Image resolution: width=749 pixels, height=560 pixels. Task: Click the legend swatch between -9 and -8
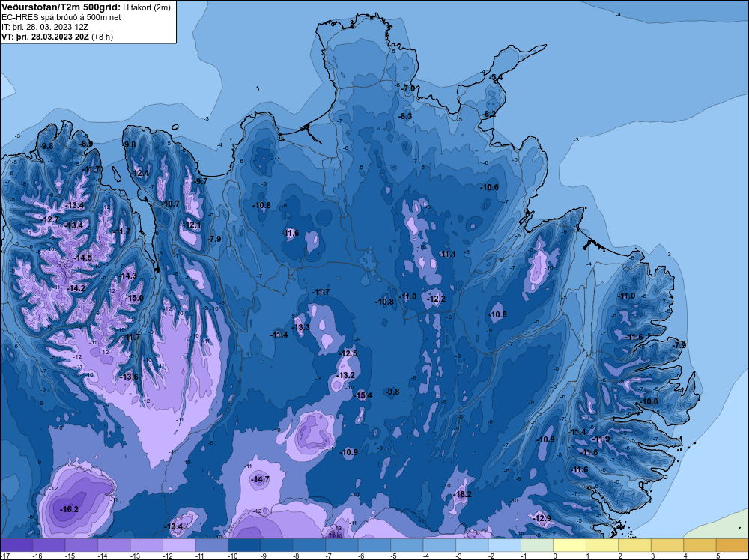coord(277,545)
